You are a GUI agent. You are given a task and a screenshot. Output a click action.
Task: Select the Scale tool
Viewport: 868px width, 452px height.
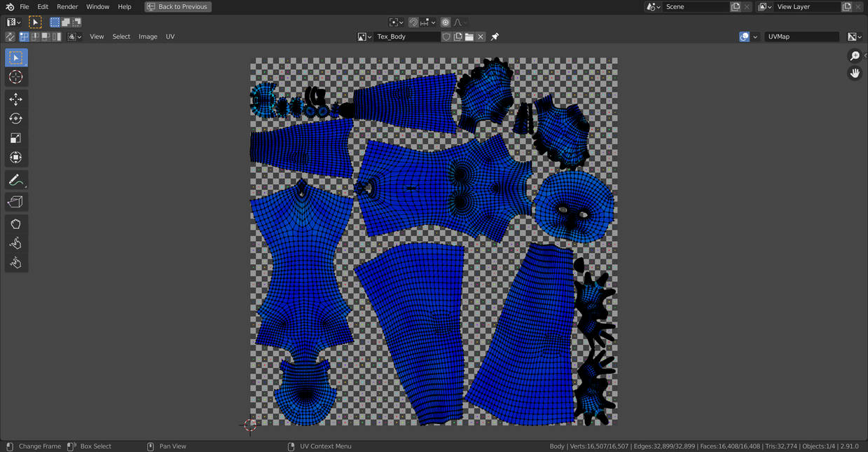coord(15,138)
